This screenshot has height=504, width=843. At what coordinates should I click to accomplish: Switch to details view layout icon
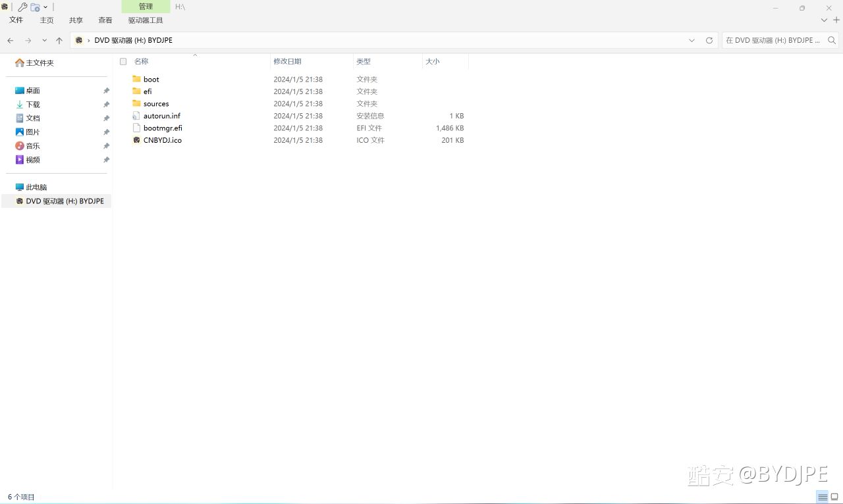pyautogui.click(x=822, y=497)
